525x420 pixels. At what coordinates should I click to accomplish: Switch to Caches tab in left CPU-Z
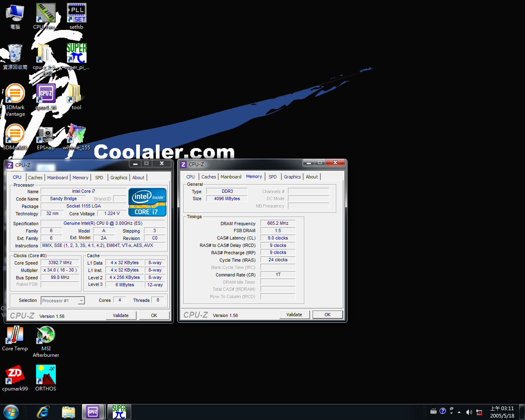[x=35, y=178]
